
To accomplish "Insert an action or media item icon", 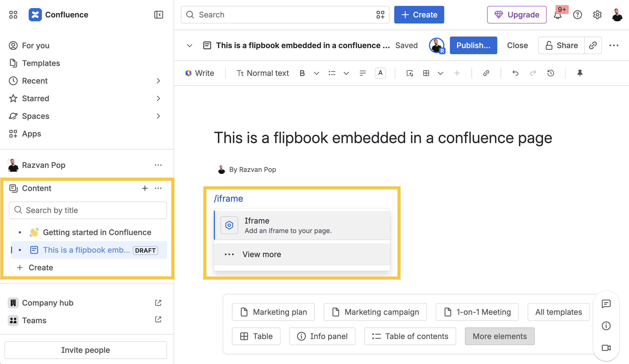I will coord(410,73).
